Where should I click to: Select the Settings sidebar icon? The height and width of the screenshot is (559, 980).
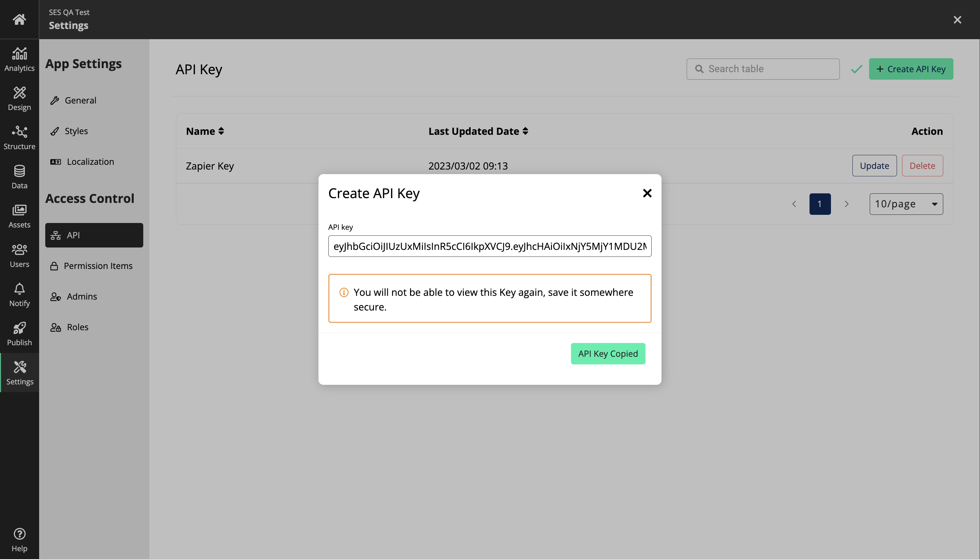click(x=20, y=373)
